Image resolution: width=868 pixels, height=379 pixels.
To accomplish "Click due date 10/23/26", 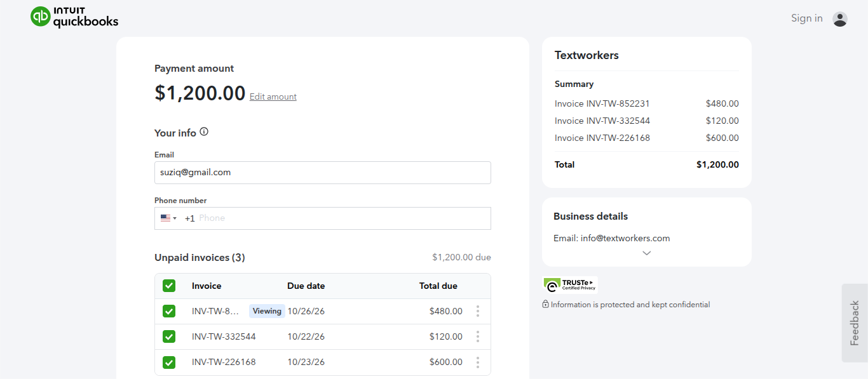I will click(306, 362).
